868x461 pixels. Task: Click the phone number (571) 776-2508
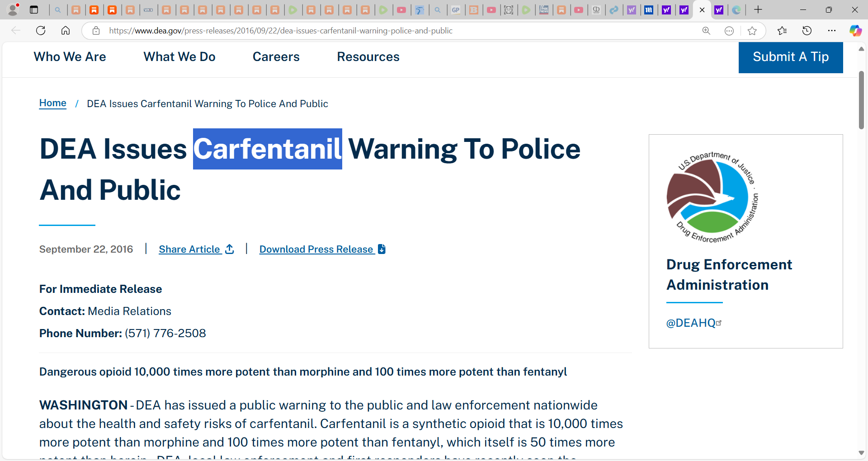point(165,333)
